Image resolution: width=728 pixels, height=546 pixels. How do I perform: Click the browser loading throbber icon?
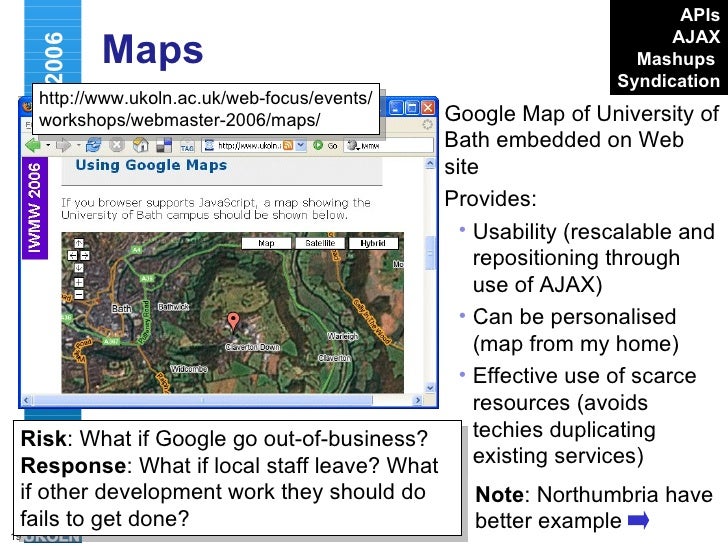point(427,124)
